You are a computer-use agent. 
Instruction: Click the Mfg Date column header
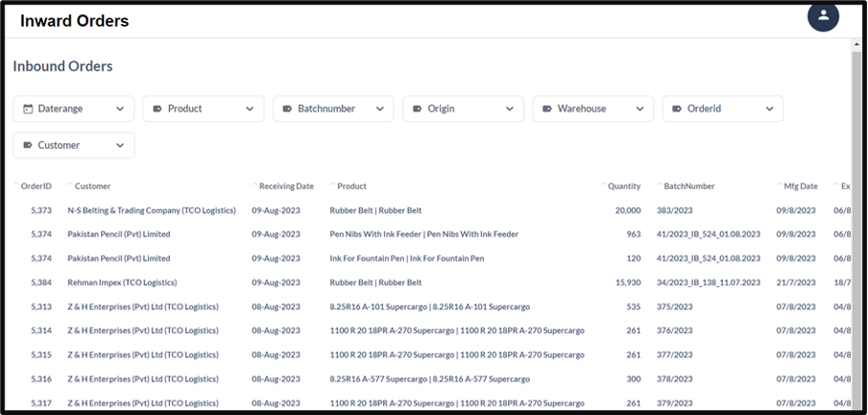click(800, 186)
